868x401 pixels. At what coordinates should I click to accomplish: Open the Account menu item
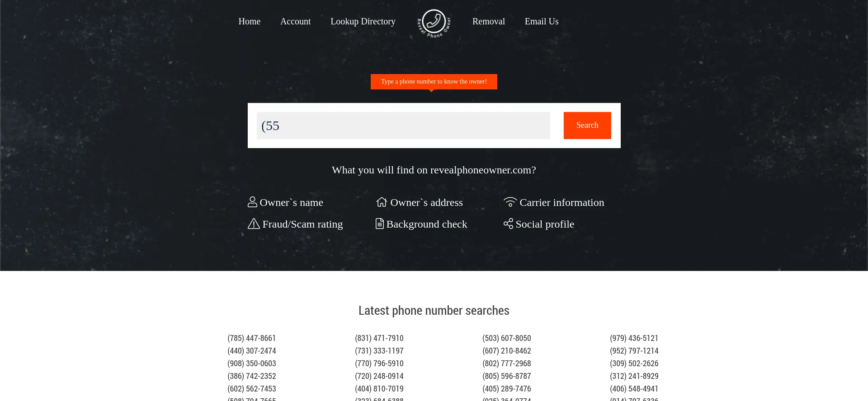pos(295,21)
